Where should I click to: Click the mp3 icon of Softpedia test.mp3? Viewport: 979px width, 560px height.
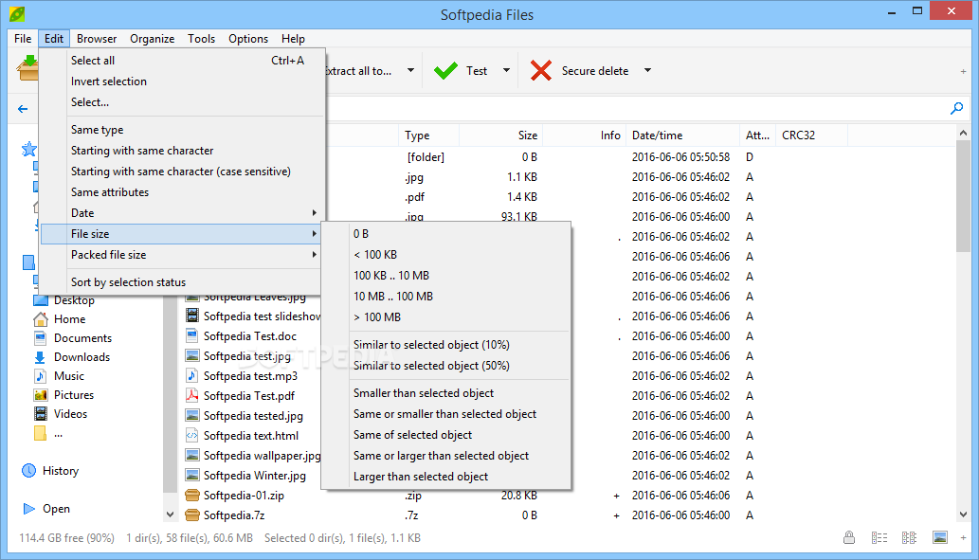[x=192, y=376]
